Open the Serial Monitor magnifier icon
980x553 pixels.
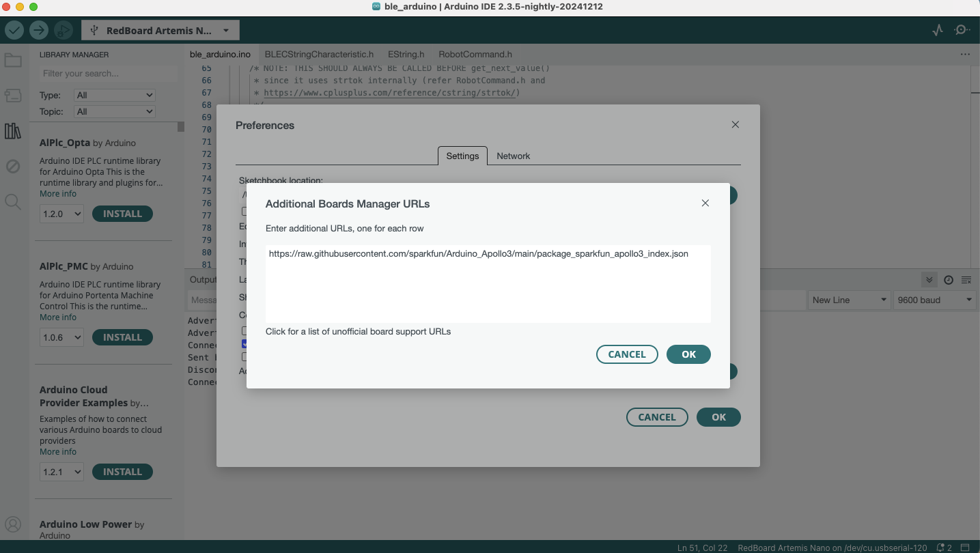click(x=962, y=30)
